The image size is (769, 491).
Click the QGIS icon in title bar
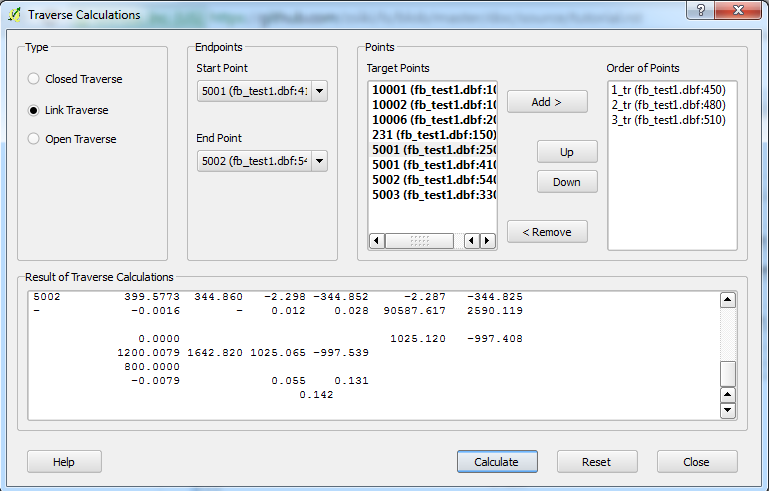13,15
